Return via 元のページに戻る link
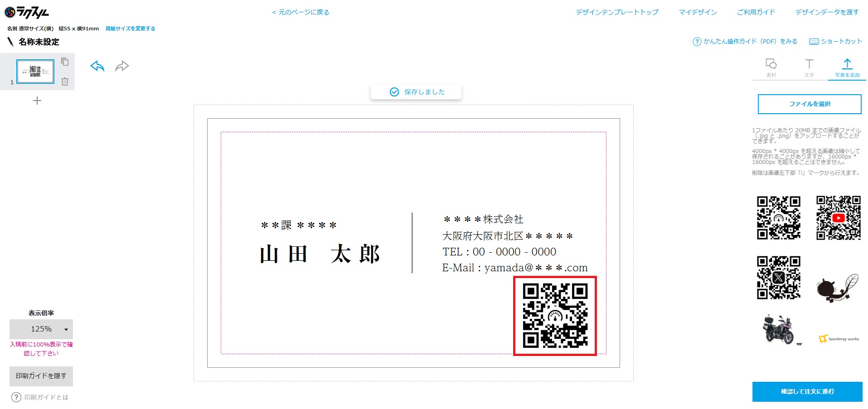The width and height of the screenshot is (868, 409). tap(301, 12)
